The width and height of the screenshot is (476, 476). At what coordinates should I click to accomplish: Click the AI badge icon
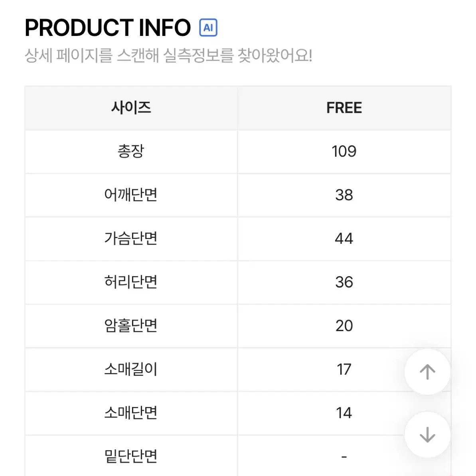point(208,28)
